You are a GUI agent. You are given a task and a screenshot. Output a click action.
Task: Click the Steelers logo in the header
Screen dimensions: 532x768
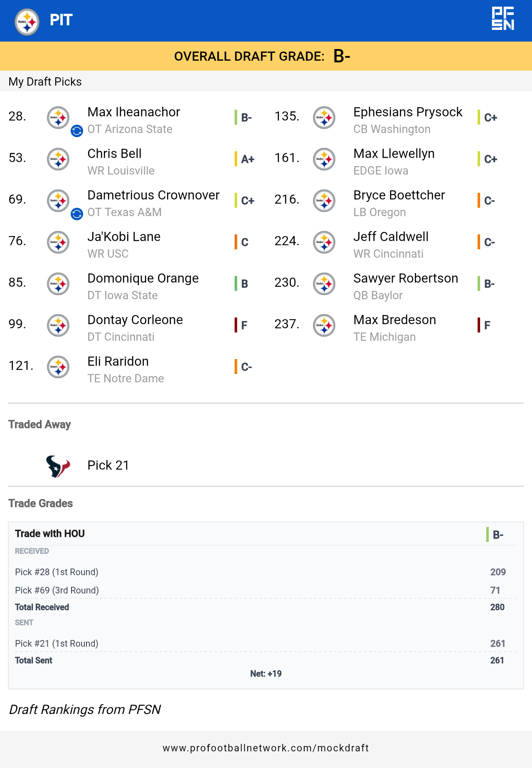click(27, 22)
